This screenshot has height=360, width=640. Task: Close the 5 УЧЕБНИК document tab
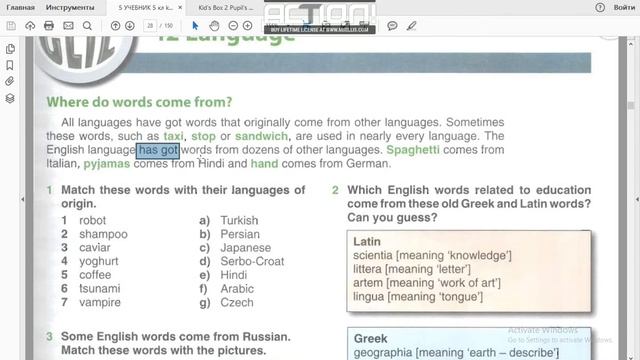pyautogui.click(x=180, y=7)
